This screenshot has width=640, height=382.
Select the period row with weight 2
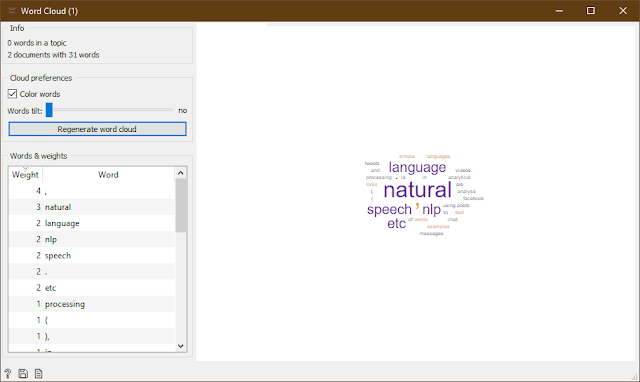tap(92, 271)
